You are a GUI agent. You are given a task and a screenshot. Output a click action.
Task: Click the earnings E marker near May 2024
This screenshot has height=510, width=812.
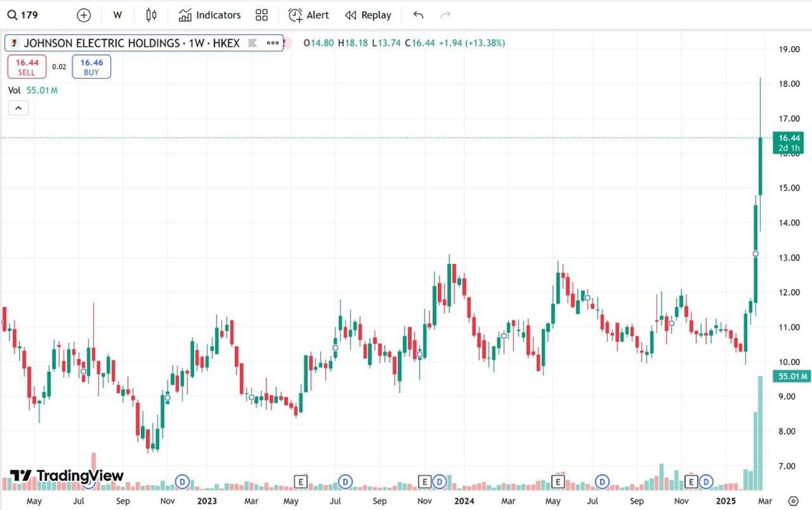pos(558,482)
